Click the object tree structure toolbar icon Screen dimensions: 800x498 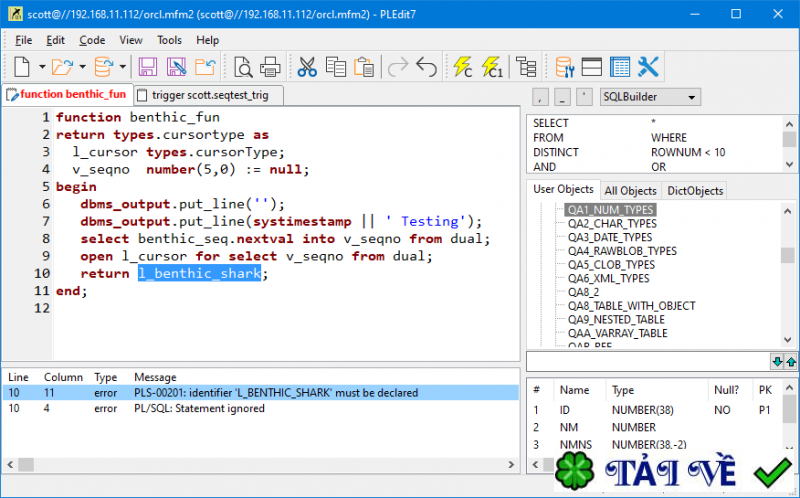pos(526,67)
